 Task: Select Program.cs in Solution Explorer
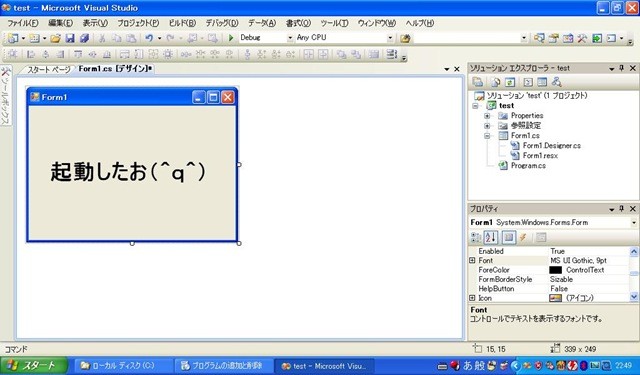pos(528,166)
